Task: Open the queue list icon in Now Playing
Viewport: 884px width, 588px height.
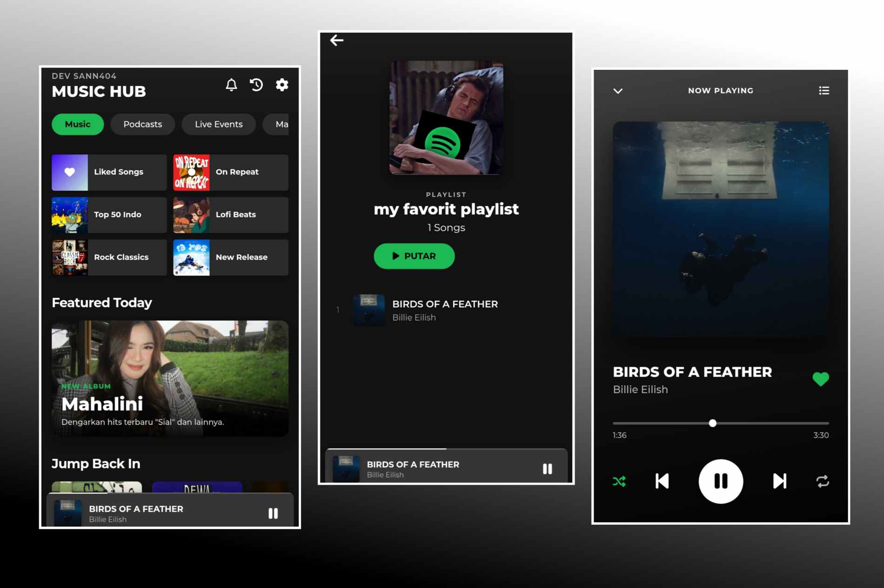Action: pyautogui.click(x=824, y=91)
